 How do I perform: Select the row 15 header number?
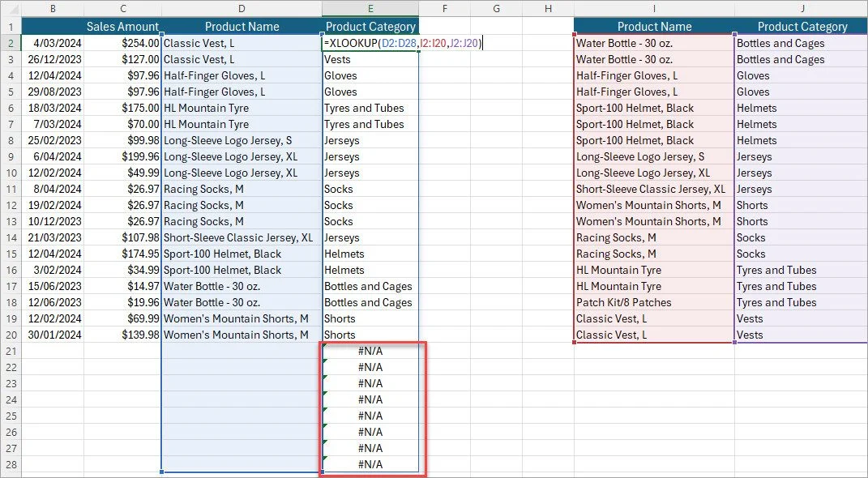(11, 254)
